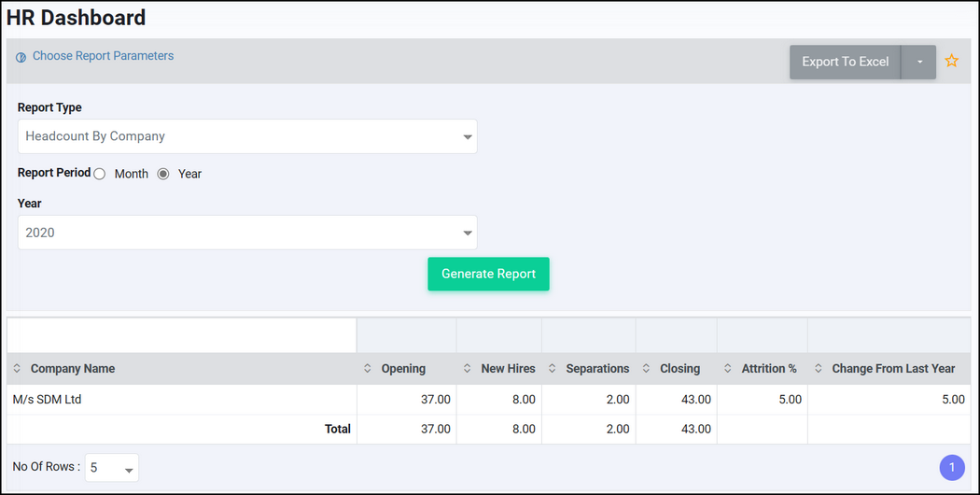Select the Year report period radio
980x495 pixels.
click(163, 174)
